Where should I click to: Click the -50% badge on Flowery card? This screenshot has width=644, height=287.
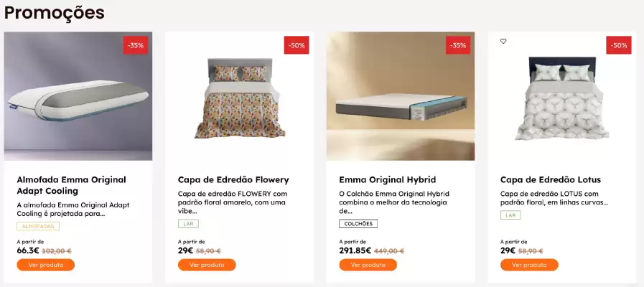point(297,45)
